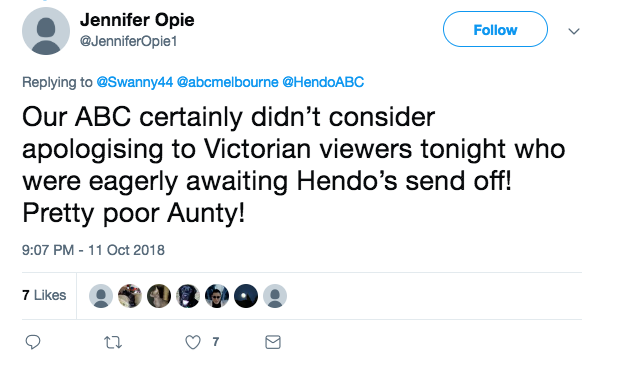Screen dimensions: 617x377
Task: View liker avatar with sunglasses person
Action: (217, 296)
